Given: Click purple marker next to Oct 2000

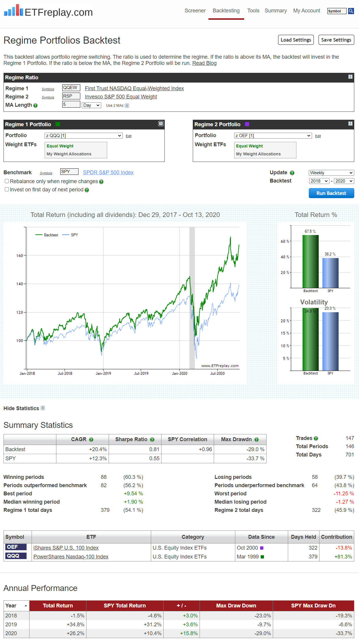Looking at the screenshot, I should click(x=262, y=548).
